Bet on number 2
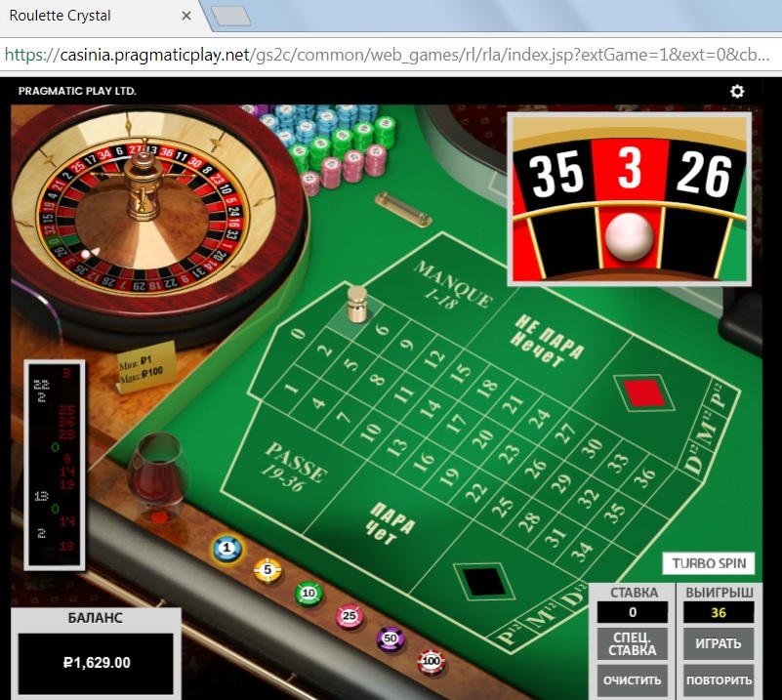782x700 pixels. (325, 350)
